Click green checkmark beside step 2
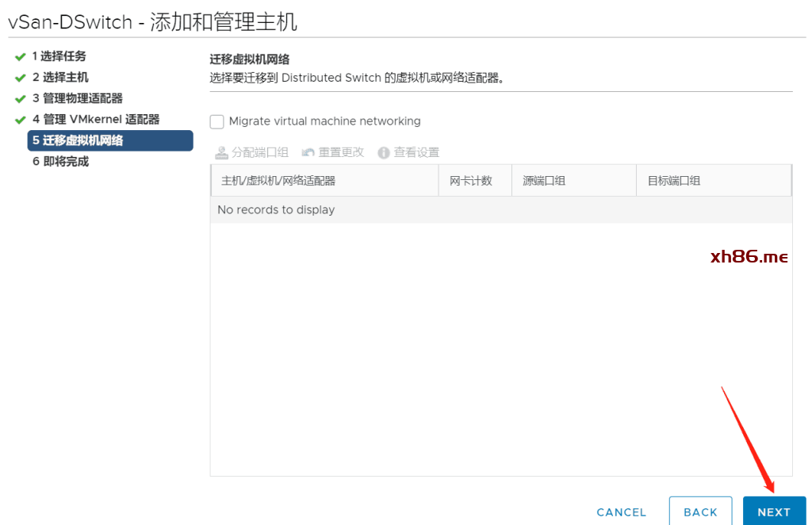This screenshot has height=525, width=812. coord(21,78)
